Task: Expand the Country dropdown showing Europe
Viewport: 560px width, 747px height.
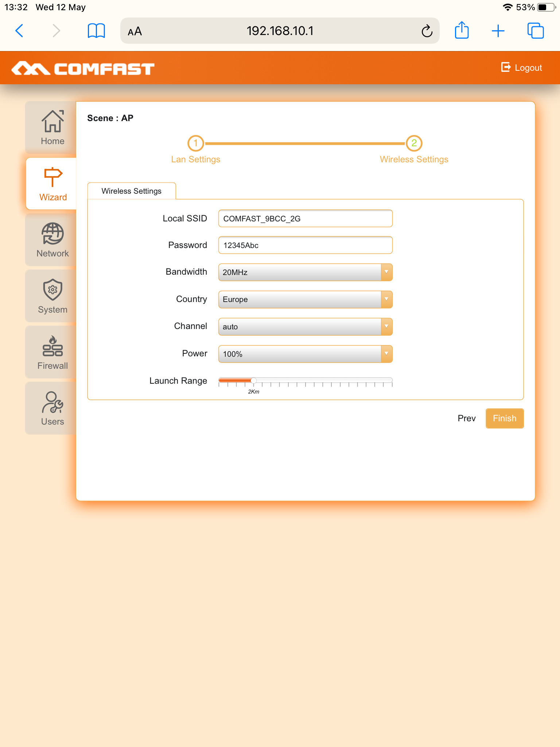Action: coord(305,299)
